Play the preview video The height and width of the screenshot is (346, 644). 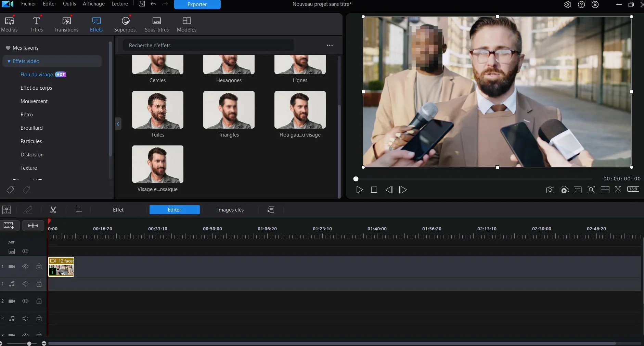[x=359, y=190]
